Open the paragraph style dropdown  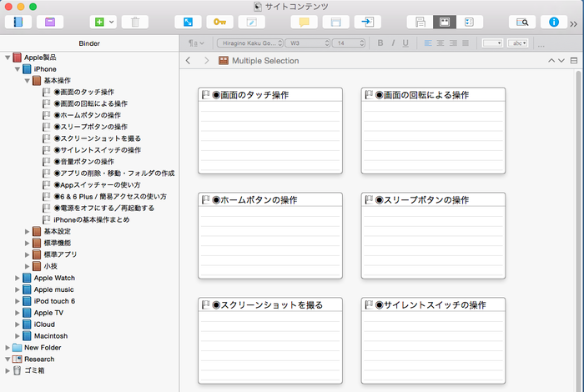click(196, 43)
